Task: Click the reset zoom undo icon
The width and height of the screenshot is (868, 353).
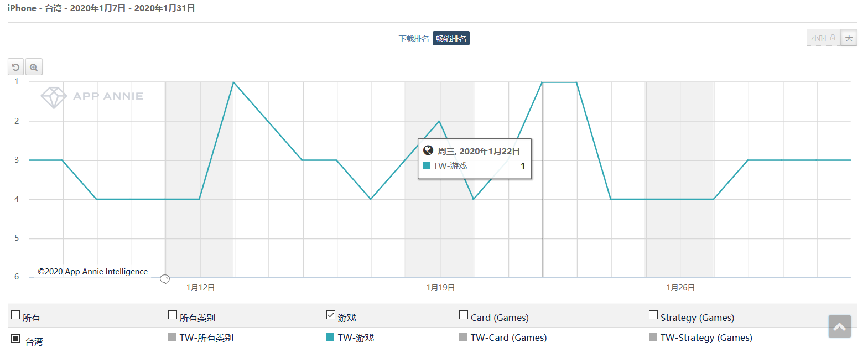Action: (x=15, y=68)
